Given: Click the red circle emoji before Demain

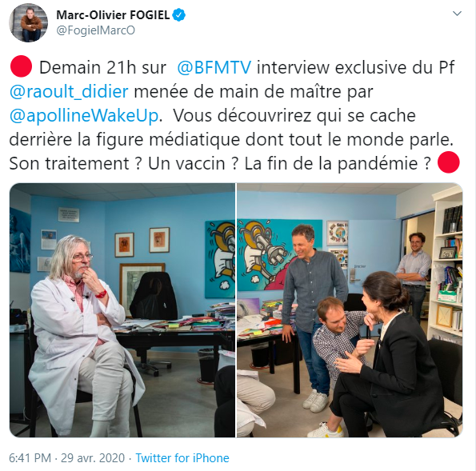Looking at the screenshot, I should coord(21,66).
